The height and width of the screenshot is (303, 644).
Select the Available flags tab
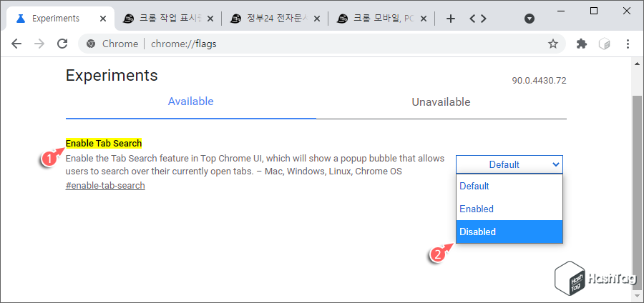190,101
